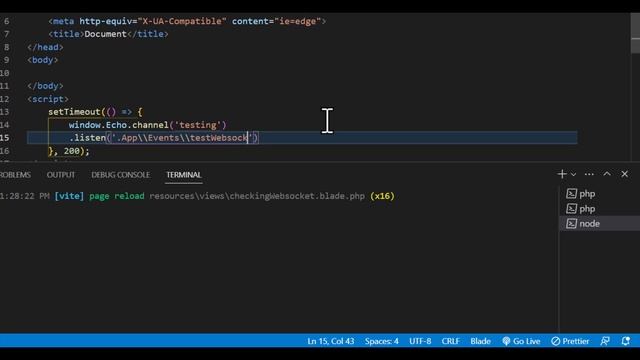The height and width of the screenshot is (360, 640).
Task: Click the first php terminal icon
Action: 571,194
